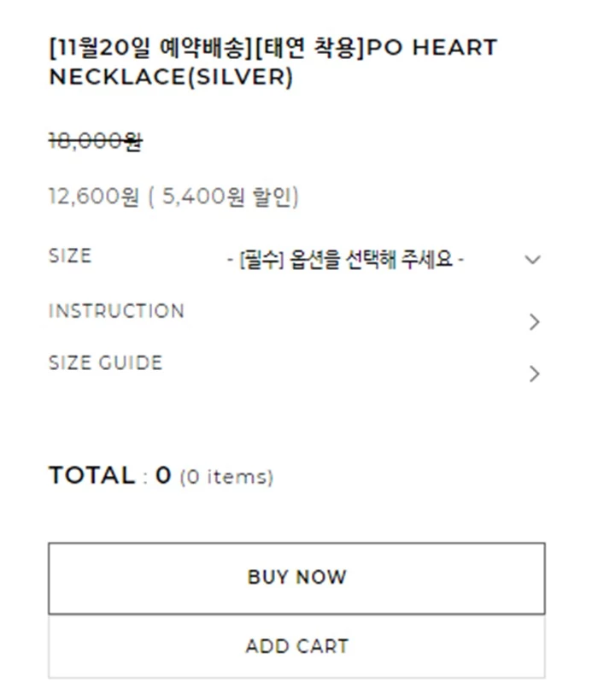Click the discounted 12,600원 price
This screenshot has width=598, height=700.
coord(93,197)
